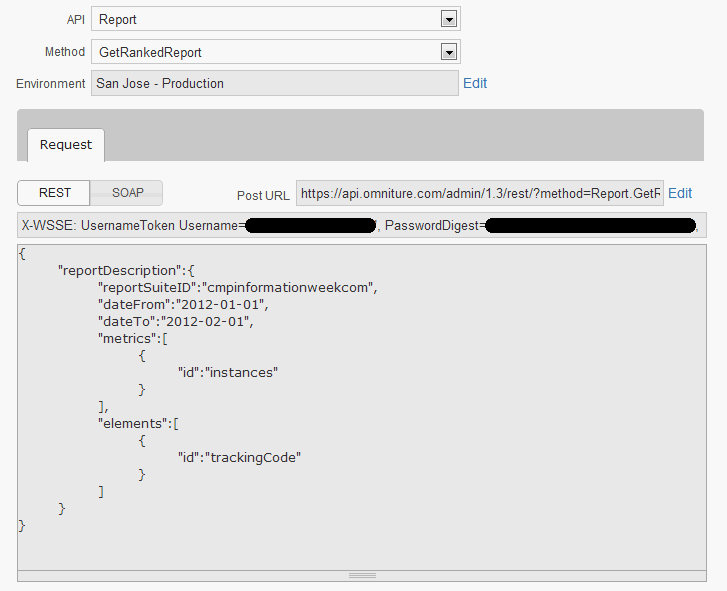
Task: Click Edit link beside Environment field
Action: tap(475, 83)
